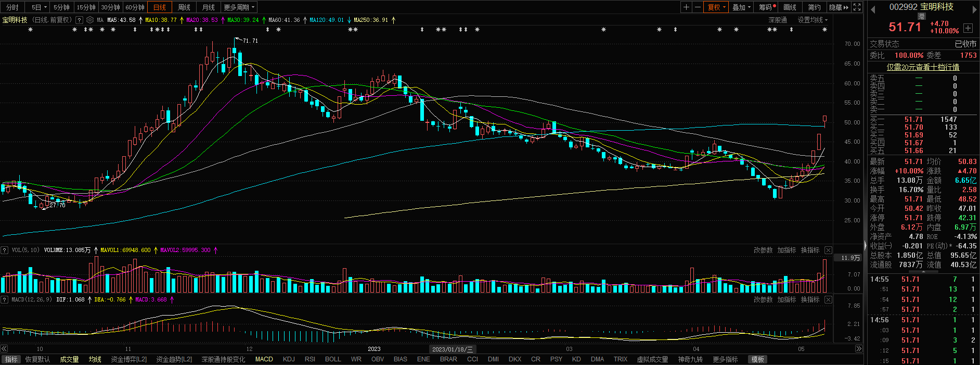Click the zoom out minus icon
The width and height of the screenshot is (980, 365).
coord(698,7)
